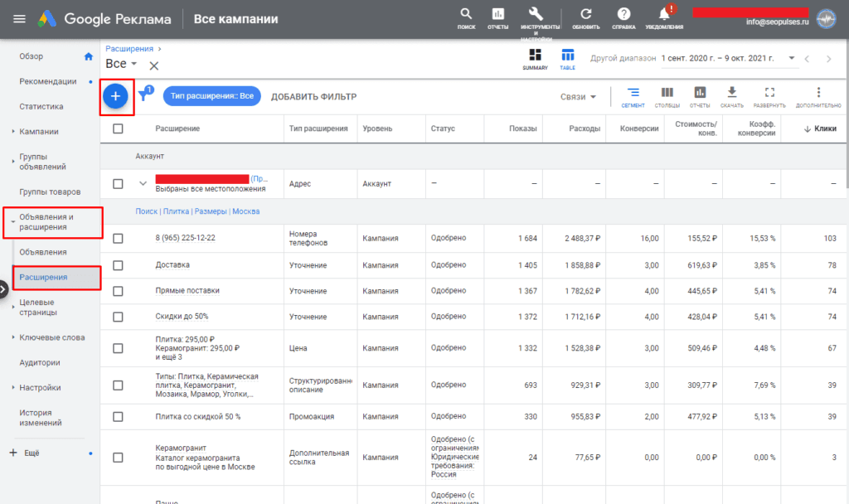Open Дополнительно three-dot menu

tap(818, 97)
